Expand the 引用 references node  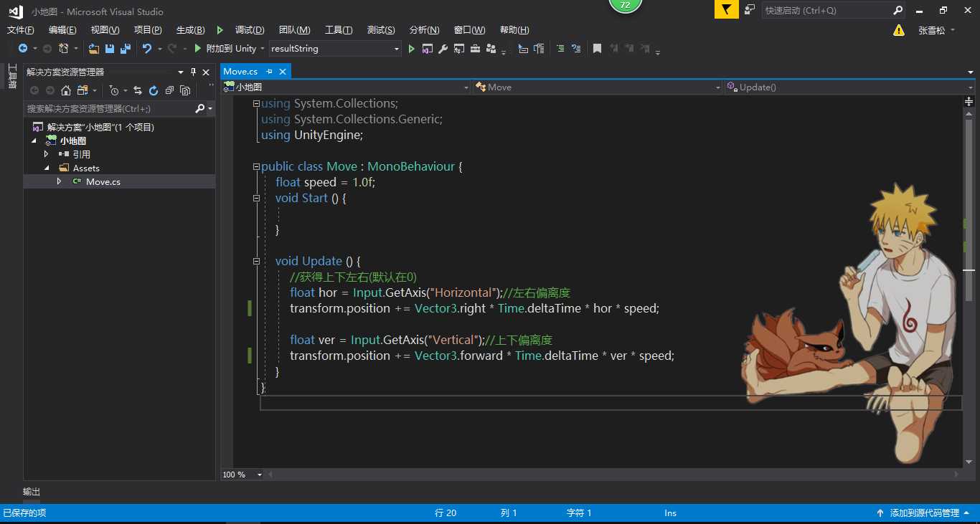click(47, 154)
